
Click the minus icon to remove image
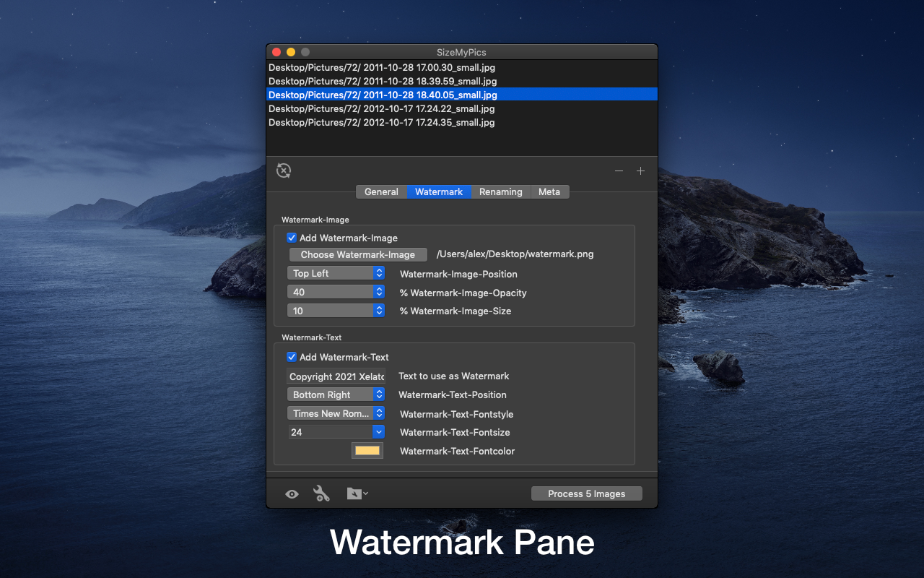pyautogui.click(x=619, y=171)
